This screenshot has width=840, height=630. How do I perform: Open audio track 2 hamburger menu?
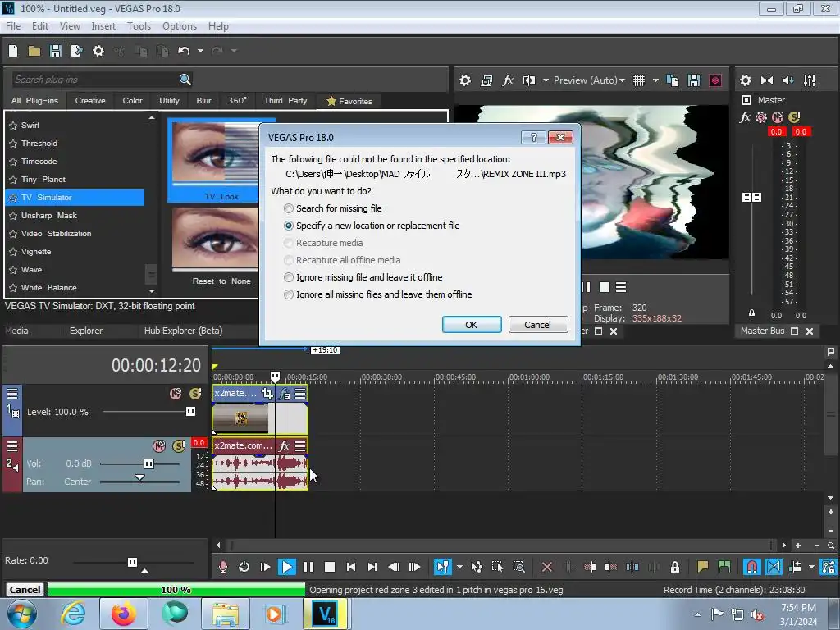coord(12,445)
